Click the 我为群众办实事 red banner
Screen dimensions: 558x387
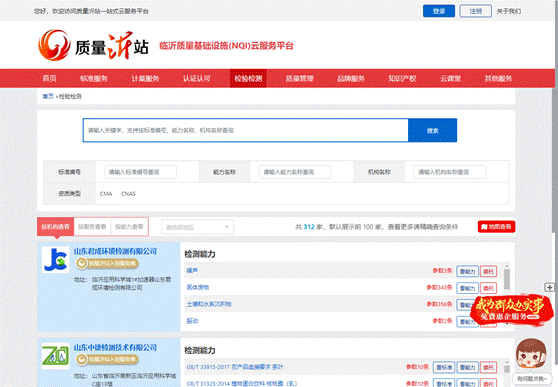[510, 310]
